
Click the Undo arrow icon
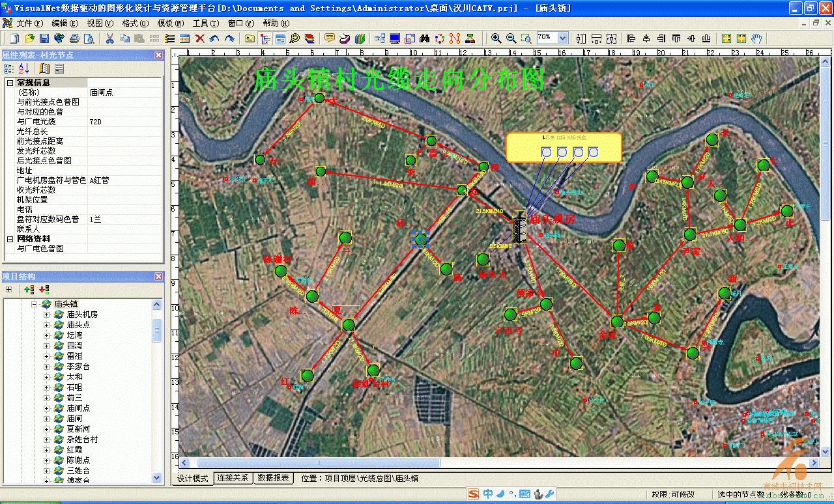(x=214, y=39)
